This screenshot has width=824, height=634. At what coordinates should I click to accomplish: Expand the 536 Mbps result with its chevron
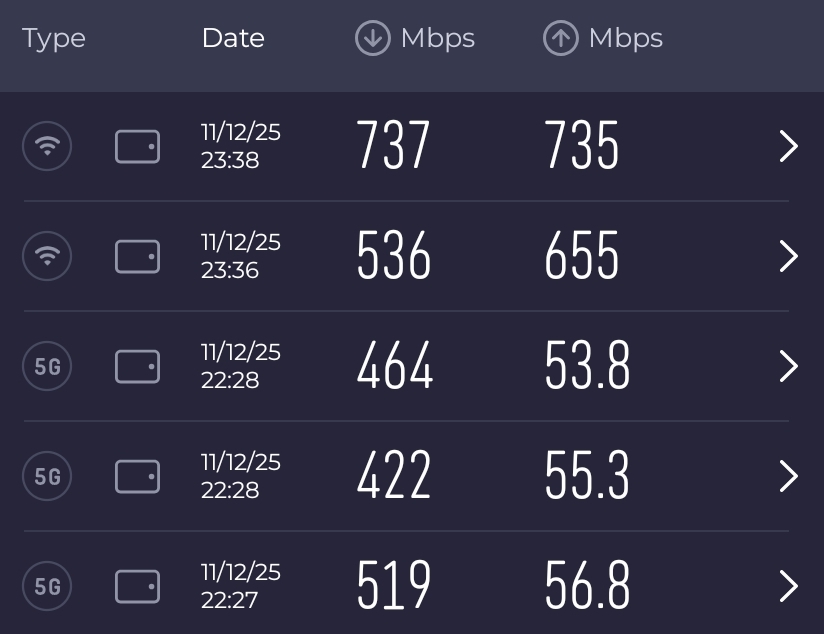(788, 257)
